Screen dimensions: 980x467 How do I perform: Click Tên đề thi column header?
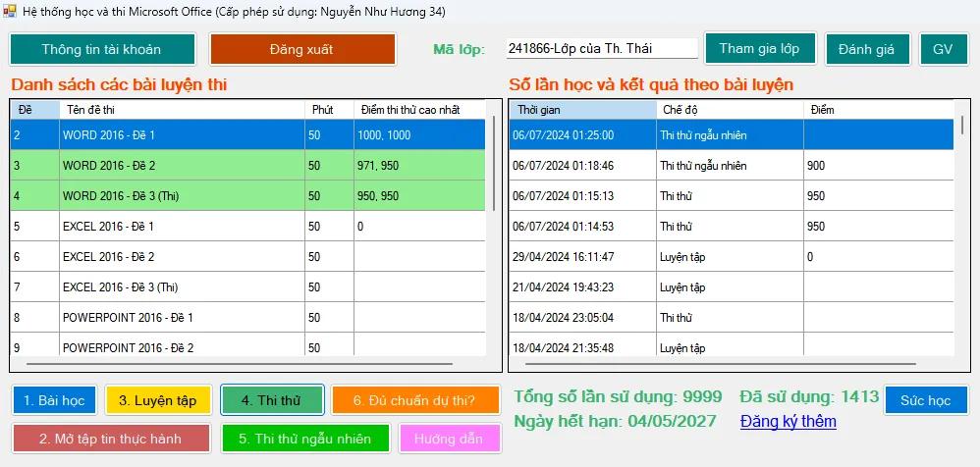click(182, 110)
